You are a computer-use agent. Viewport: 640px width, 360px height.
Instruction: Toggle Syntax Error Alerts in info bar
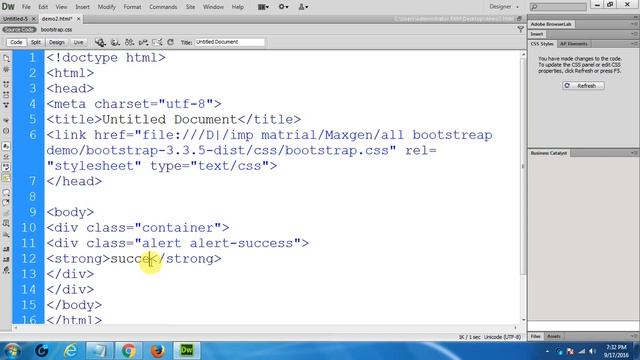[6, 178]
